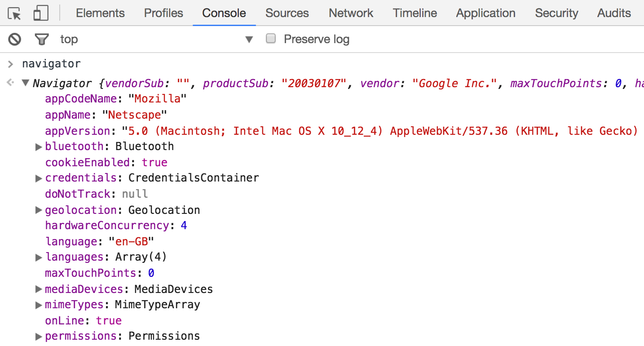Expand the bluetooth property

pos(39,146)
